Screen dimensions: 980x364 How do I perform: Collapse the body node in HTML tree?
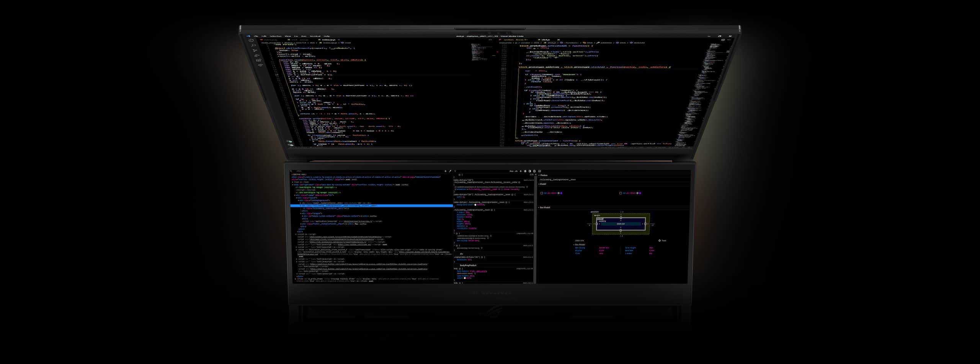(x=292, y=185)
